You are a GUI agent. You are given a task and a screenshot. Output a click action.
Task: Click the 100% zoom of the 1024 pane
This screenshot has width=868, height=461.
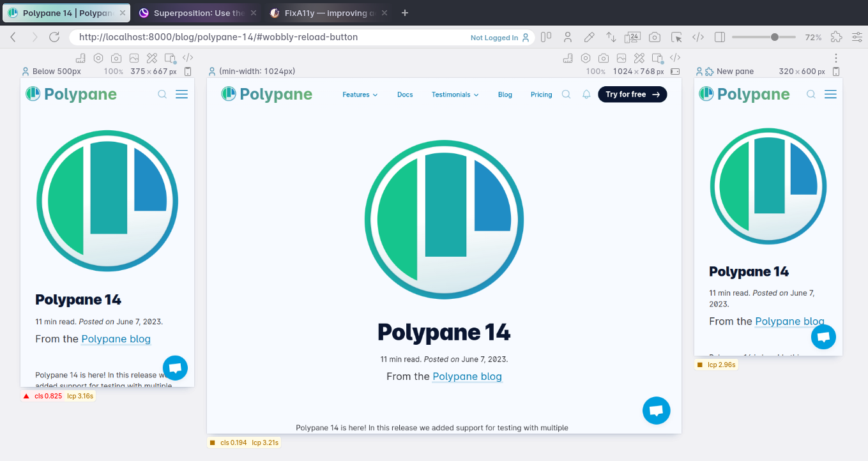[595, 72]
